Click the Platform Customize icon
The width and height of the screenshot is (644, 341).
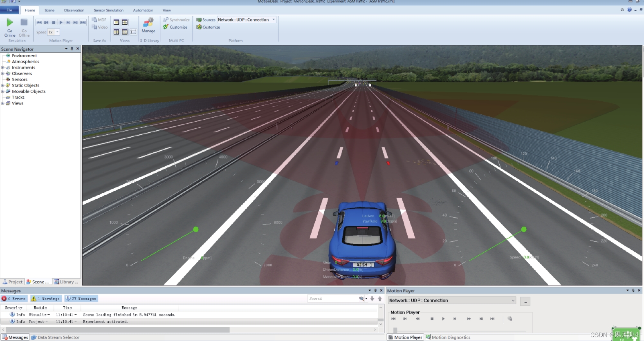199,27
